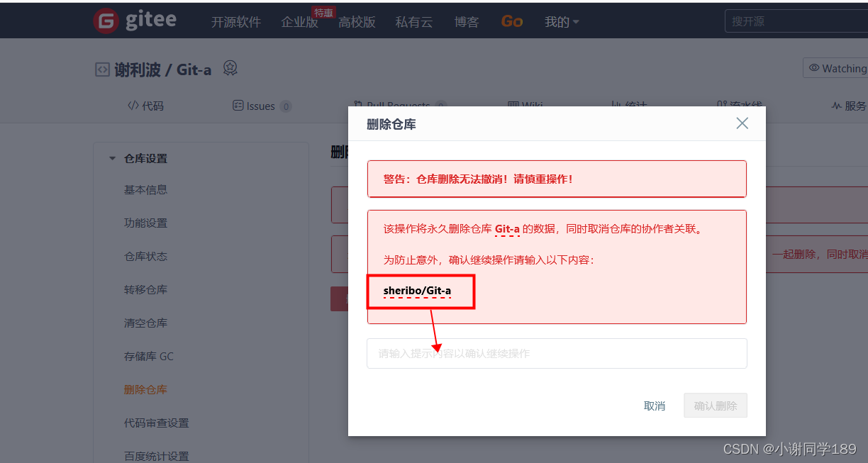Click the sheribo/Git-a confirmation text
The width and height of the screenshot is (868, 463).
point(417,290)
